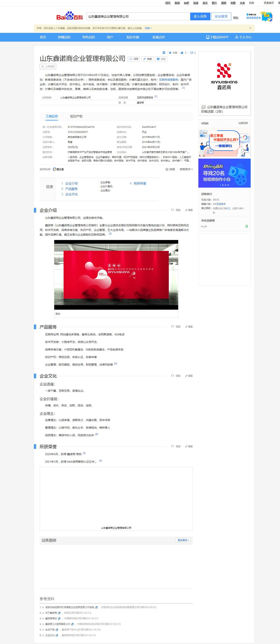Click the star 收藏 favorite icon
Image resolution: width=280 pixels, height=644 pixels.
point(170,53)
